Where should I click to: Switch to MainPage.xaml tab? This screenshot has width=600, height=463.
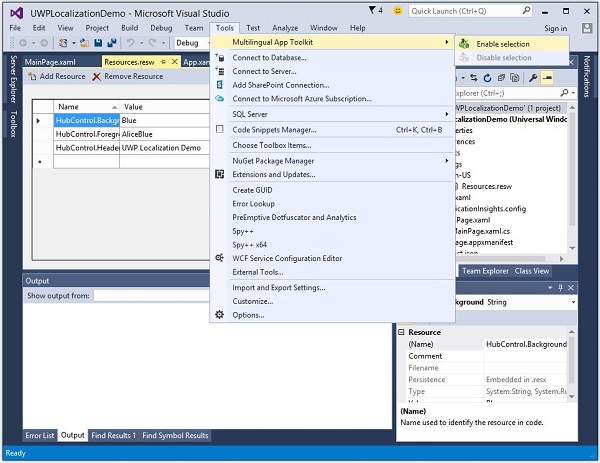[x=50, y=62]
